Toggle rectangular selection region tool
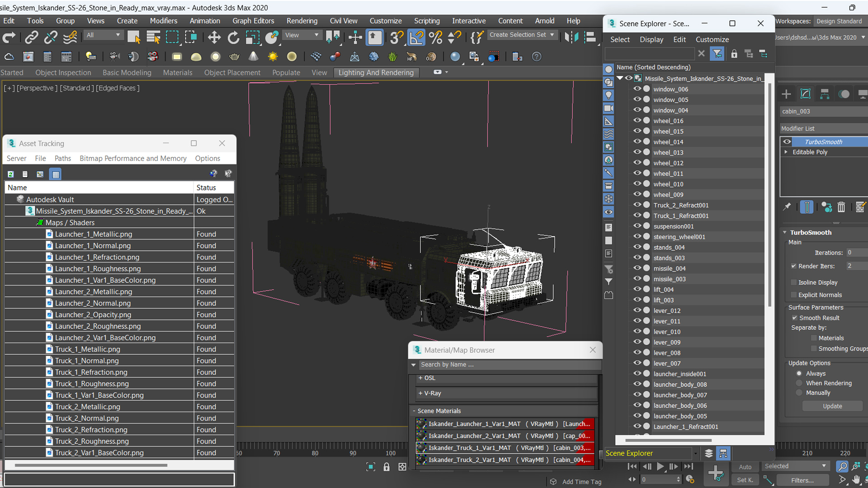This screenshot has height=488, width=868. coord(172,38)
